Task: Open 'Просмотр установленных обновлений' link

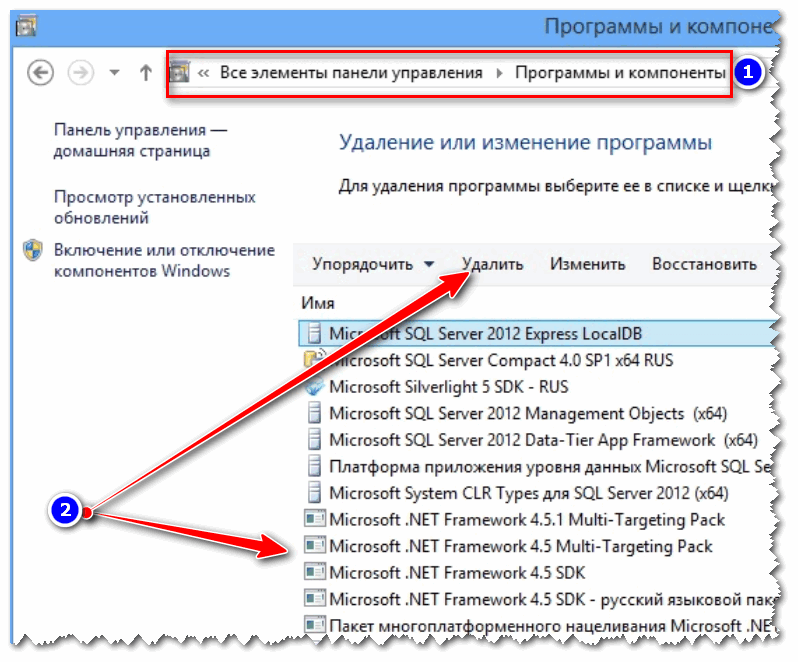Action: (155, 207)
